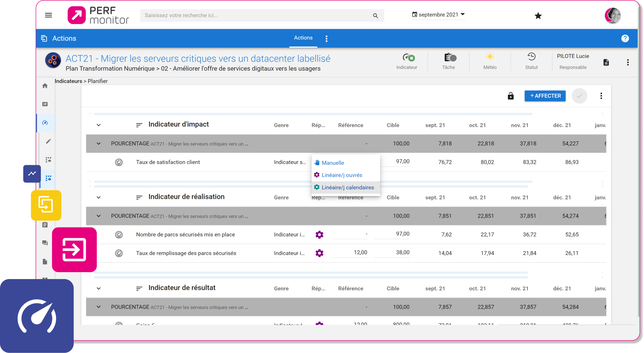The width and height of the screenshot is (644, 353).
Task: Click the gear icon for Taux de remplissage
Action: [319, 253]
